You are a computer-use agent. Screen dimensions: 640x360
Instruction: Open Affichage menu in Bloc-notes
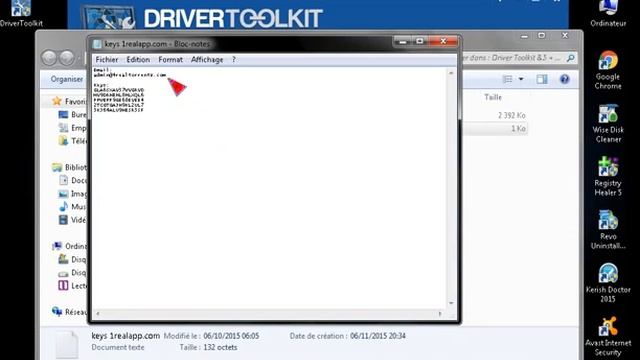click(x=207, y=60)
